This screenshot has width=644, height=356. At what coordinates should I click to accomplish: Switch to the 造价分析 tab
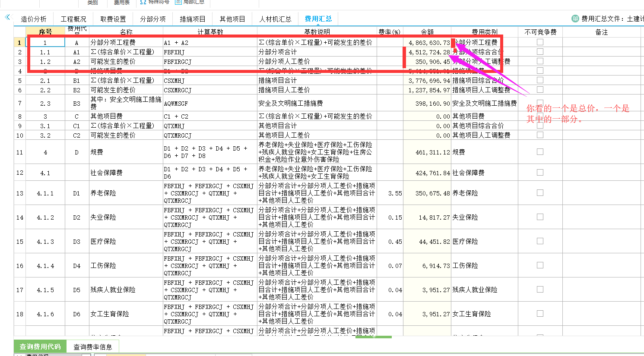pyautogui.click(x=34, y=19)
